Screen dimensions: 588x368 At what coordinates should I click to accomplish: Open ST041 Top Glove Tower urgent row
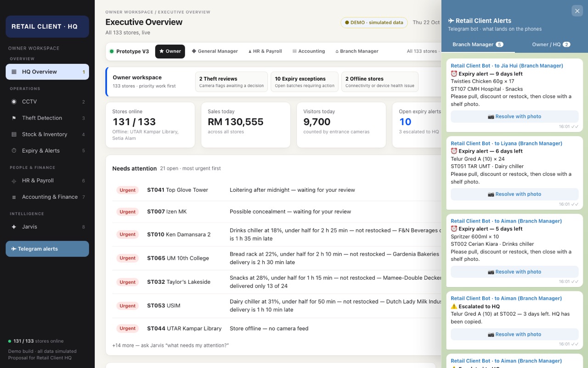click(277, 190)
